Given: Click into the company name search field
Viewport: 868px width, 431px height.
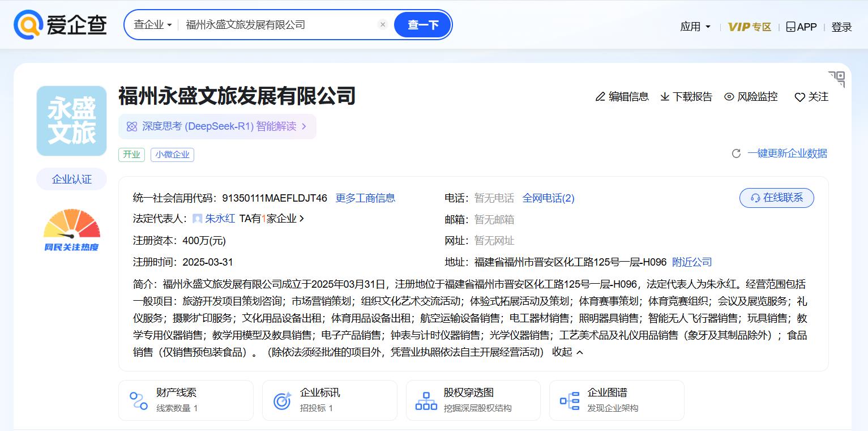Looking at the screenshot, I should (x=277, y=25).
